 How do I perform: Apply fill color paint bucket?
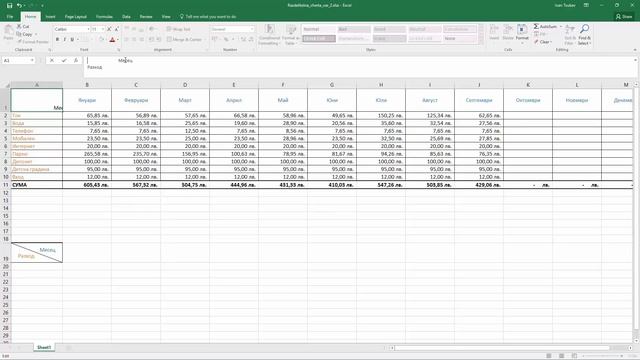point(101,40)
